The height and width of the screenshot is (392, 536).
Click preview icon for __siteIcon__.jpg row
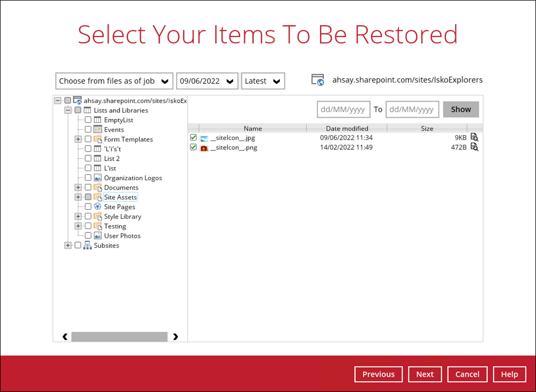[x=474, y=137]
